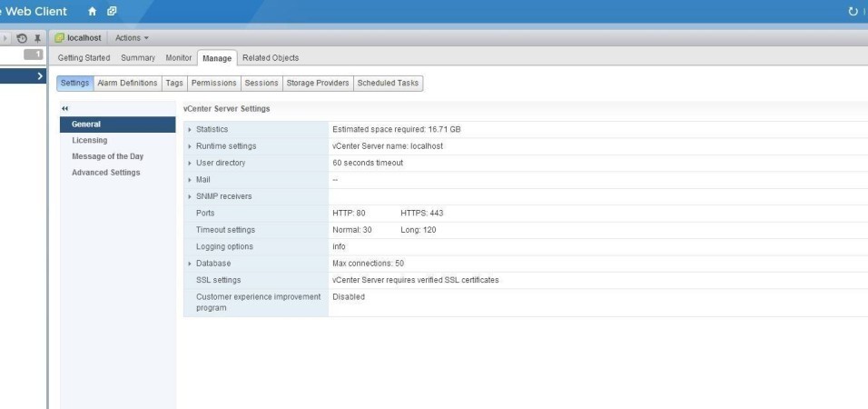Viewport: 868px width, 409px height.
Task: Open the Permissions sub-tab
Action: [x=213, y=83]
